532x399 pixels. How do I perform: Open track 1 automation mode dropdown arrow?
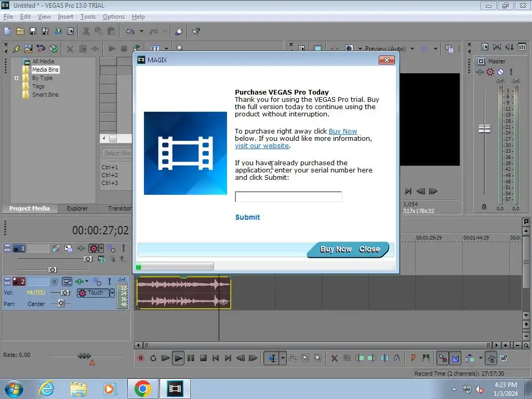tap(101, 248)
